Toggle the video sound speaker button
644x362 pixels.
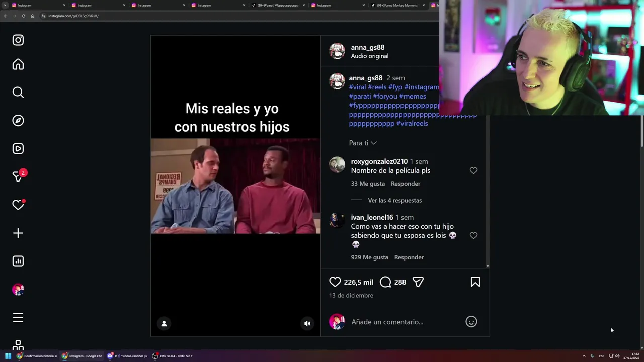[307, 324]
